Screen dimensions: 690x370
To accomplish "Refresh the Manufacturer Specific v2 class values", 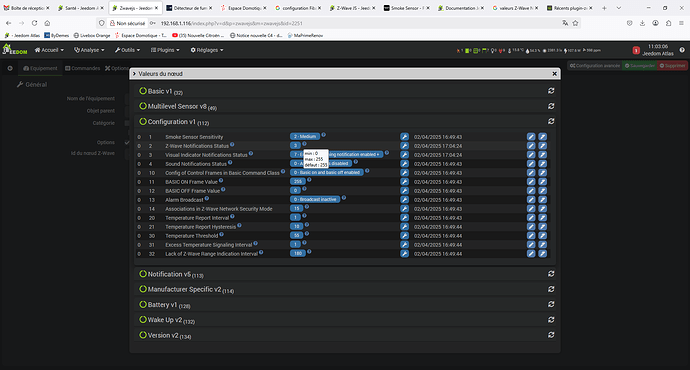I will (551, 289).
